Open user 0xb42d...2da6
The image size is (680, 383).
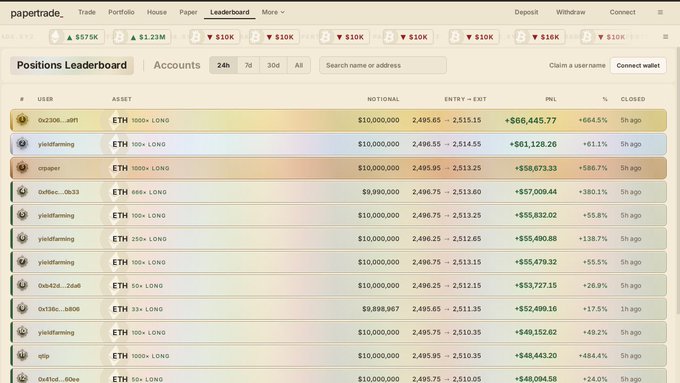pos(59,285)
